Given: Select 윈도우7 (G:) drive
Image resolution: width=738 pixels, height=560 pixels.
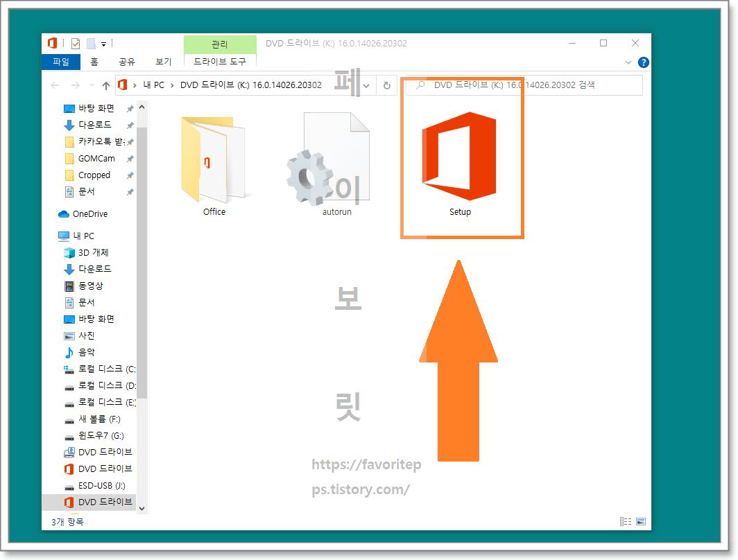Looking at the screenshot, I should [x=101, y=435].
